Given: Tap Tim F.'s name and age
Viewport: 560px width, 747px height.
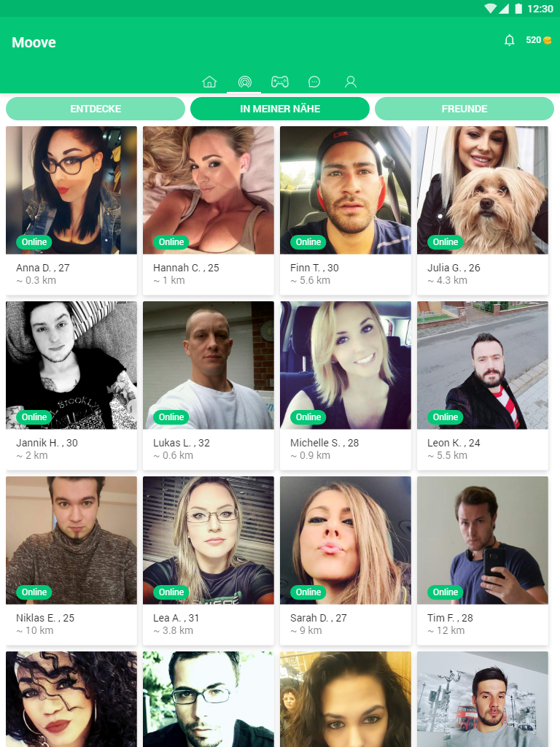Looking at the screenshot, I should coord(450,618).
